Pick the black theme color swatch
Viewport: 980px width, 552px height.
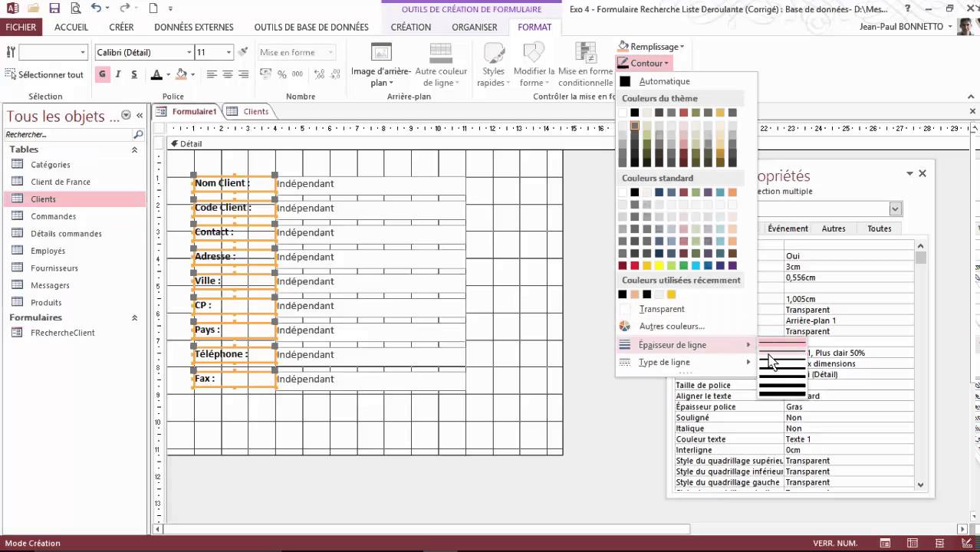point(635,113)
